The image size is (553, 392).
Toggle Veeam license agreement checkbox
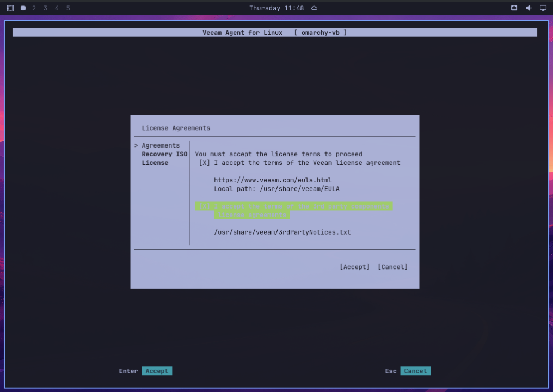coord(204,163)
